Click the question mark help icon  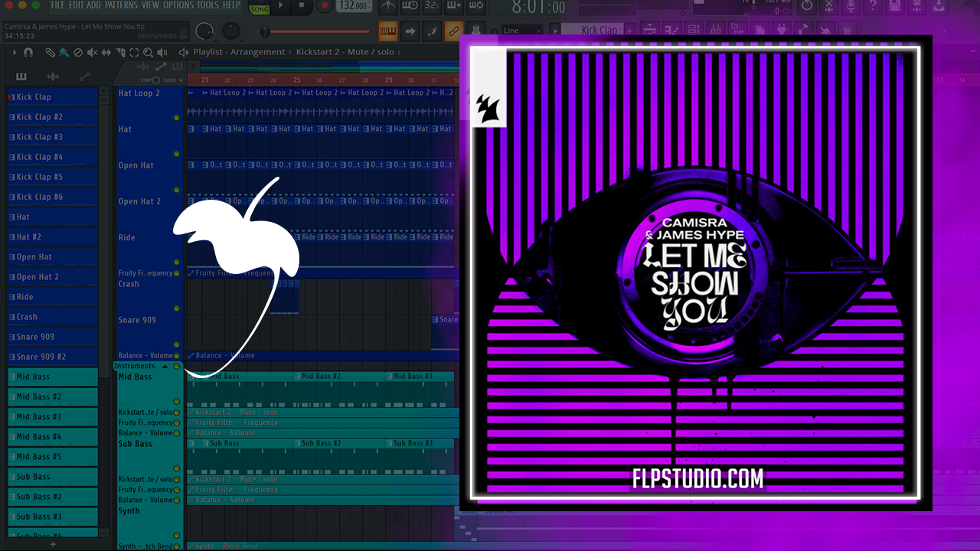click(872, 7)
